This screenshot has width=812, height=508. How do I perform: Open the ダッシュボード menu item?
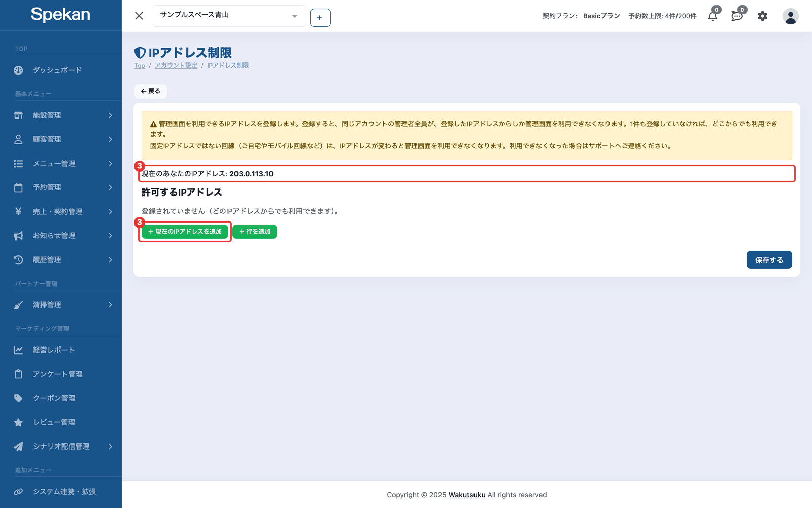coord(61,70)
